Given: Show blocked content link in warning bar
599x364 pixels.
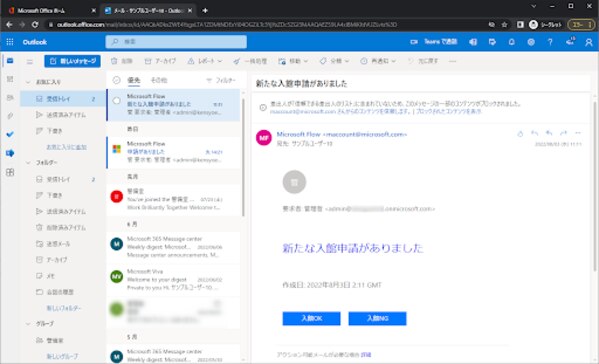Looking at the screenshot, I should click(x=448, y=112).
